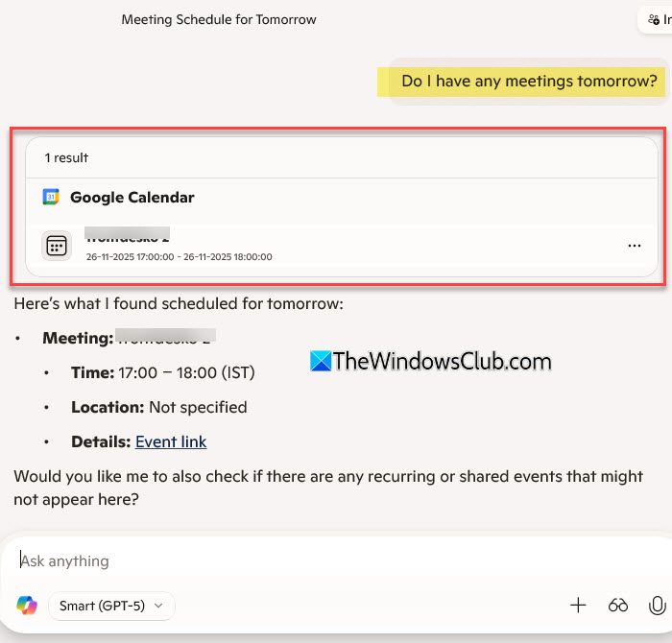Click the blurred event title in result card

(128, 235)
